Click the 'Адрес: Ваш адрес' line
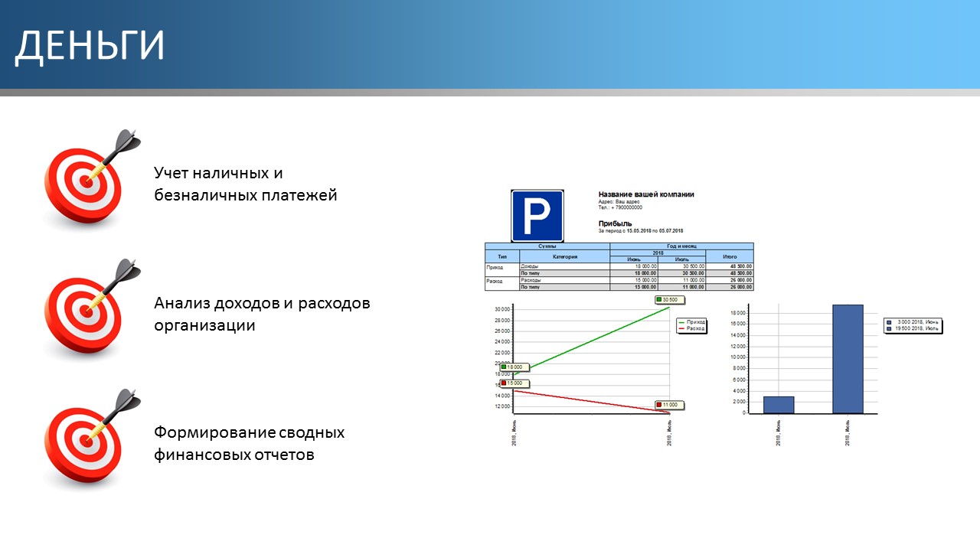The height and width of the screenshot is (551, 980). point(619,201)
